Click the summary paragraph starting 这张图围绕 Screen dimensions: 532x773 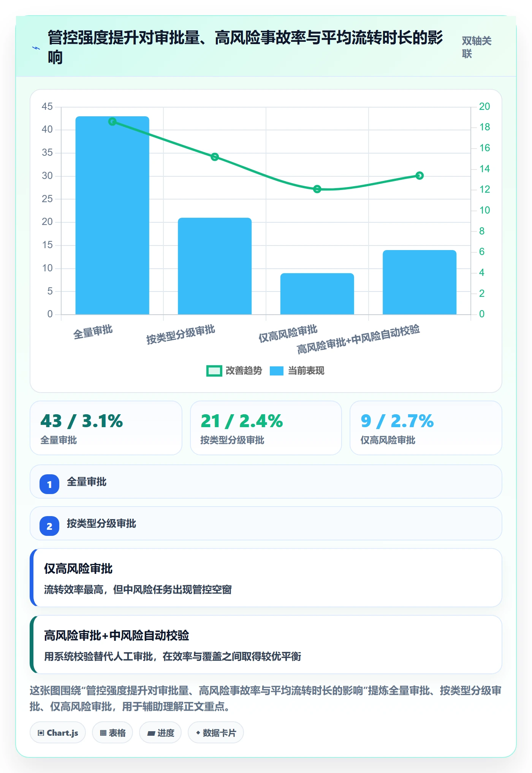[266, 699]
